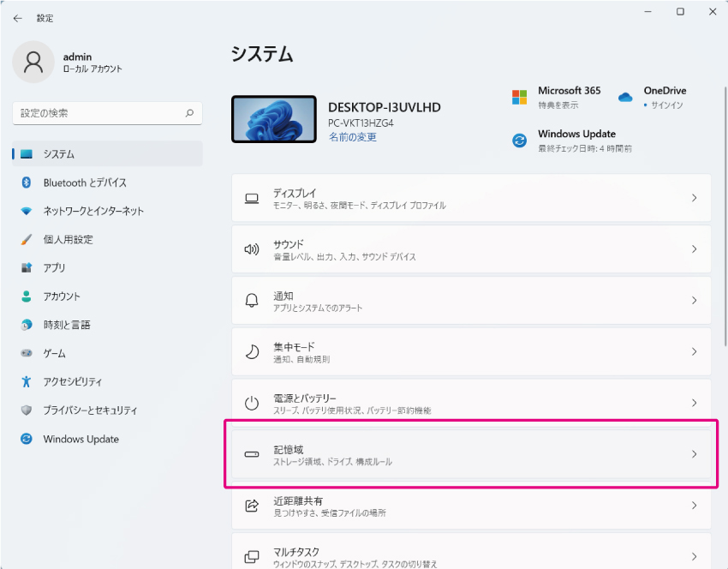Open ゲーム settings category in the sidebar
Screen dimensions: 728x569
[x=55, y=353]
